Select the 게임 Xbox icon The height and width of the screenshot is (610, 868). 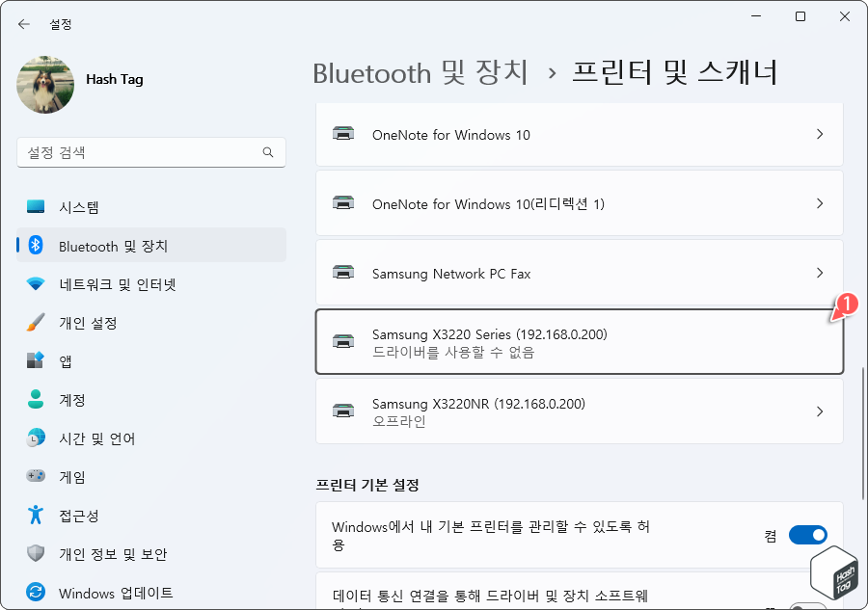click(36, 476)
